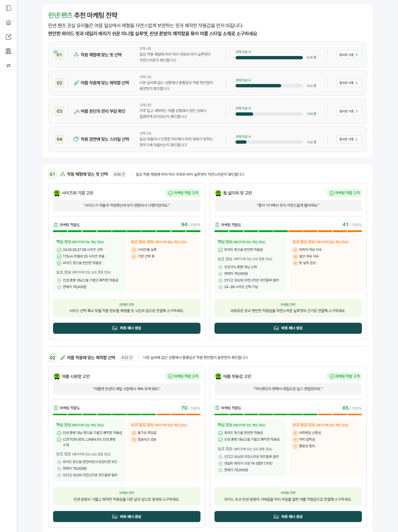Open 결과로 이동 for 여름 착용에 맞는 쾌적함 선택 row
This screenshot has height=532, width=398.
(349, 83)
